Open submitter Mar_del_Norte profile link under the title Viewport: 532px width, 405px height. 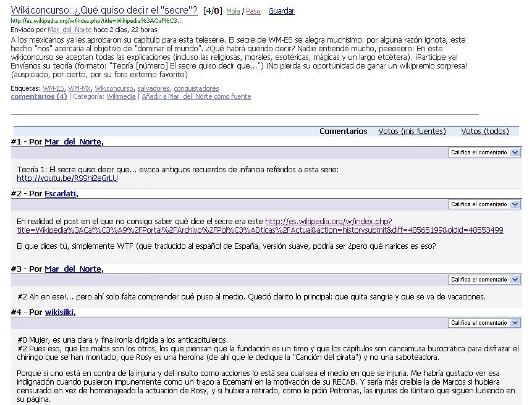(70, 30)
